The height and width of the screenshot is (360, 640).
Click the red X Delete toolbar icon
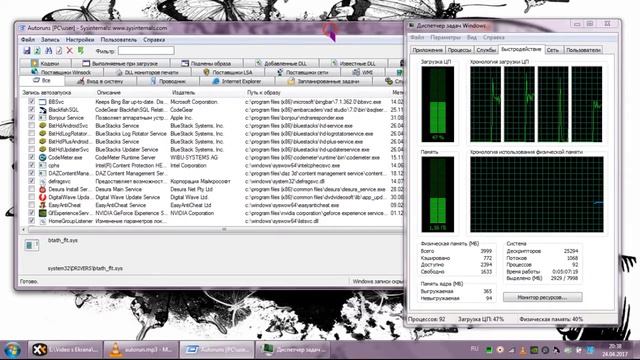pyautogui.click(x=70, y=51)
